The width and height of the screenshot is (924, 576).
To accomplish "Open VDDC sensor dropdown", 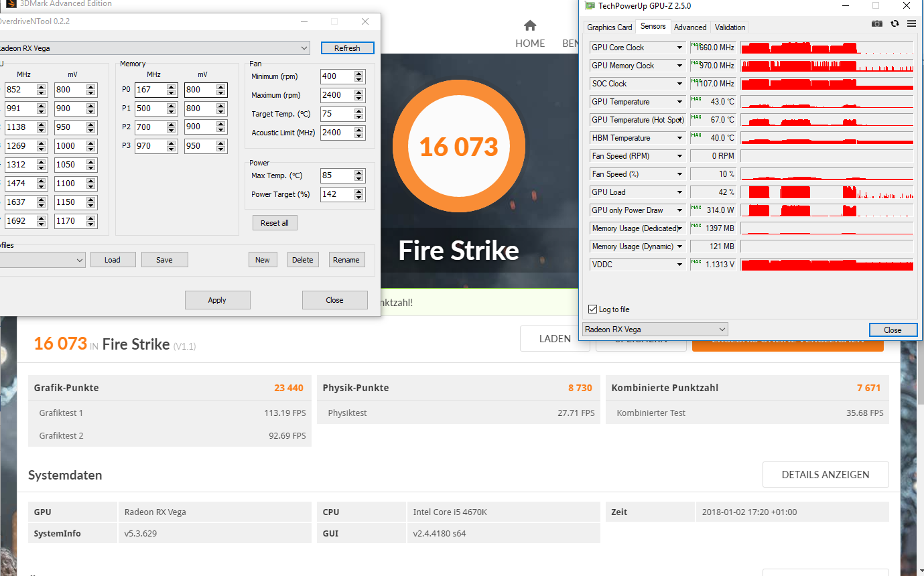I will [x=679, y=265].
